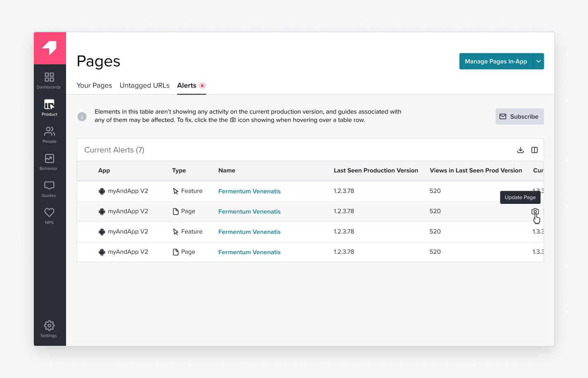Open the Behavior section
The width and height of the screenshot is (588, 378).
point(49,162)
